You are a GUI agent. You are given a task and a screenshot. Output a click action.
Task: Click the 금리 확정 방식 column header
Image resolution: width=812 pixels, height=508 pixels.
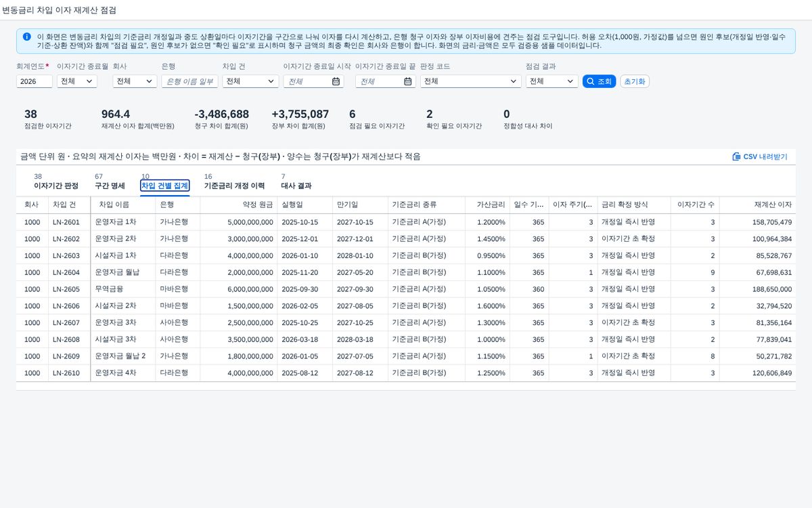tap(633, 205)
